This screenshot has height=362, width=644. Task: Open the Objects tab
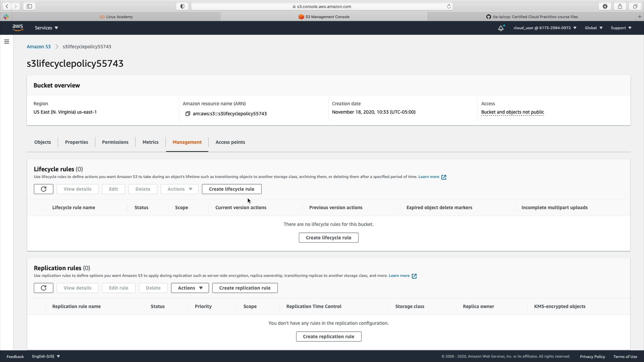42,142
